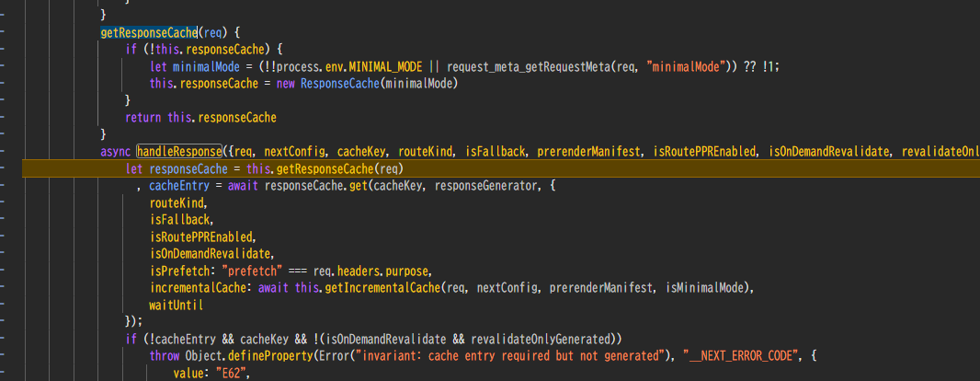Click the isMinimalMode argument
Screen dimensions: 980x381
[x=706, y=288]
